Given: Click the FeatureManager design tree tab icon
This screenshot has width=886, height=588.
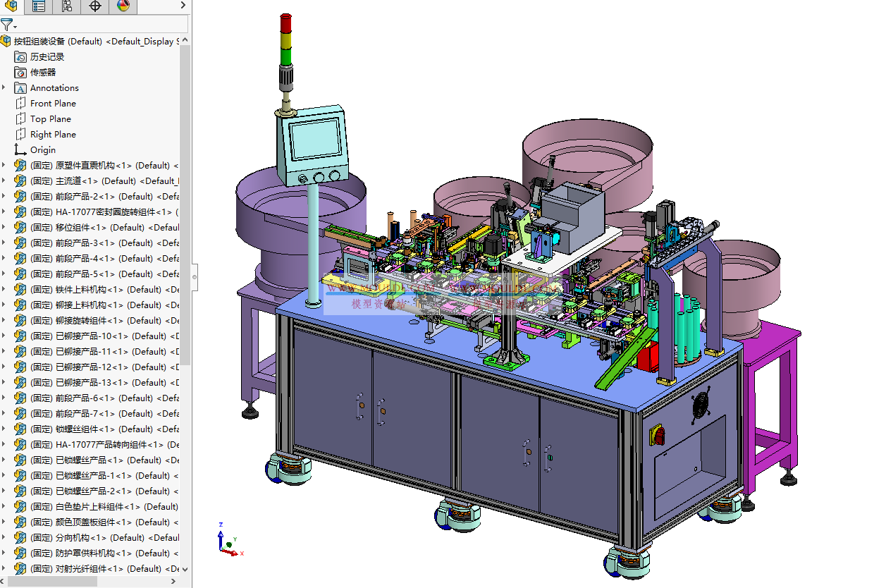Looking at the screenshot, I should point(11,6).
